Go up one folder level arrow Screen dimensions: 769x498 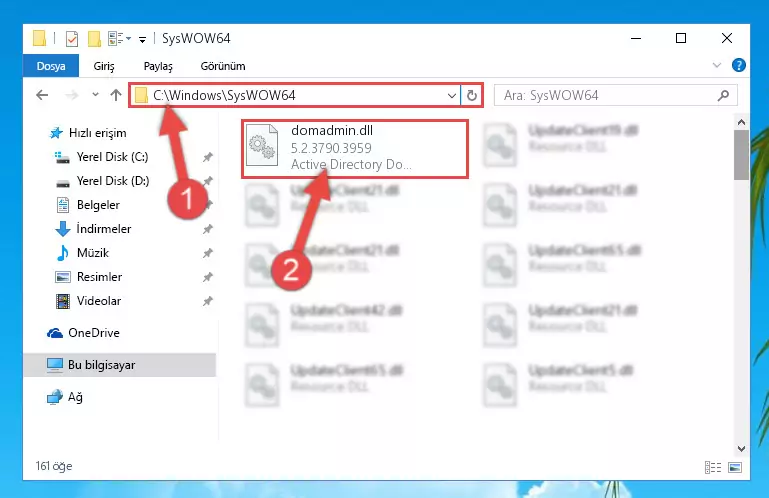click(116, 95)
